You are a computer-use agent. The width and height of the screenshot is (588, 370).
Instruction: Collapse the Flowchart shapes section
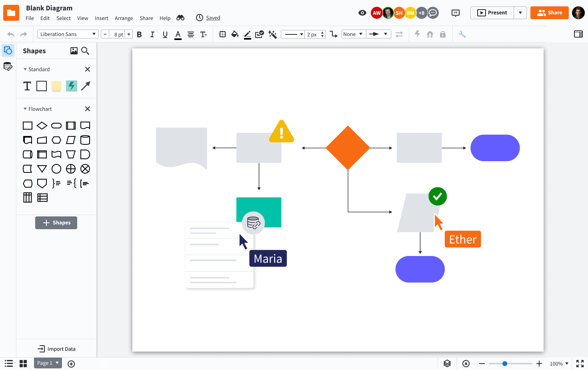click(25, 109)
